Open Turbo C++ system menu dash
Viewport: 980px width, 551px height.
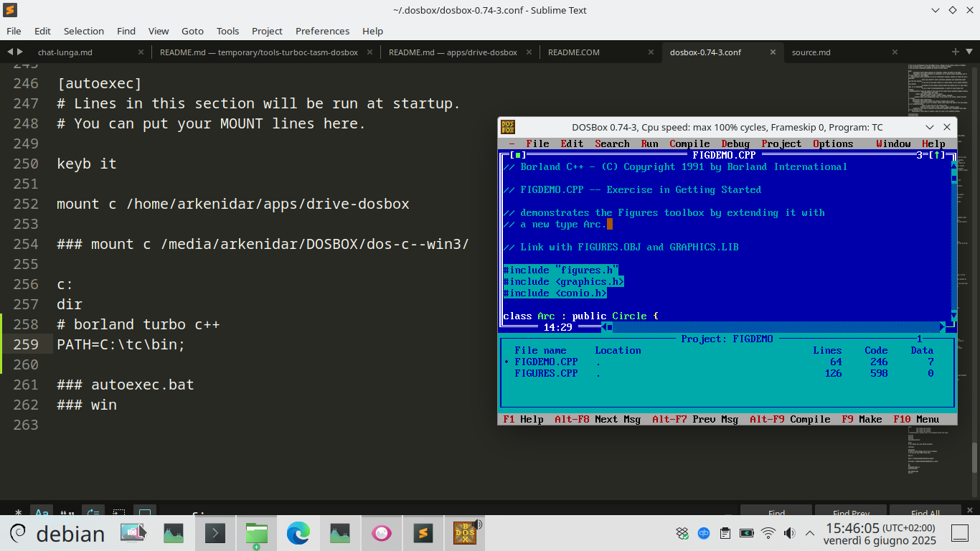[x=512, y=143]
